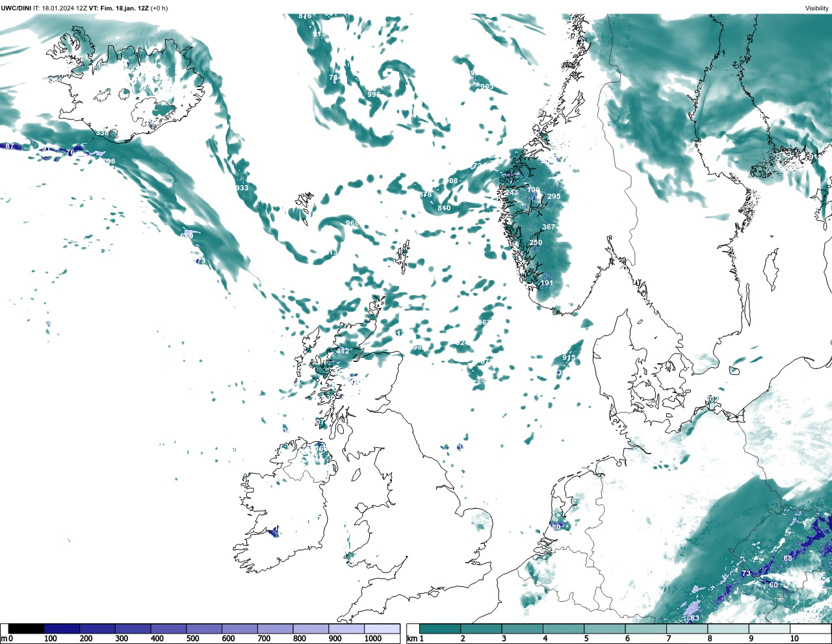The image size is (832, 644).
Task: Select the 300–400 m legend swatch
Action: [133, 629]
